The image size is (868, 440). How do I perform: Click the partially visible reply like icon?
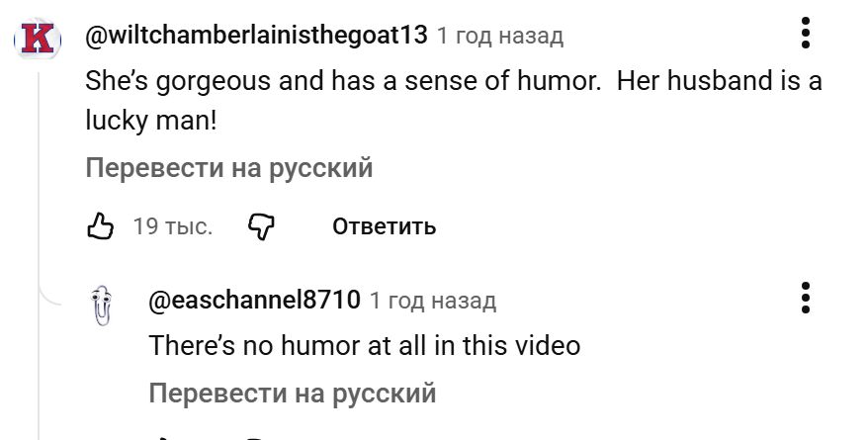click(163, 436)
